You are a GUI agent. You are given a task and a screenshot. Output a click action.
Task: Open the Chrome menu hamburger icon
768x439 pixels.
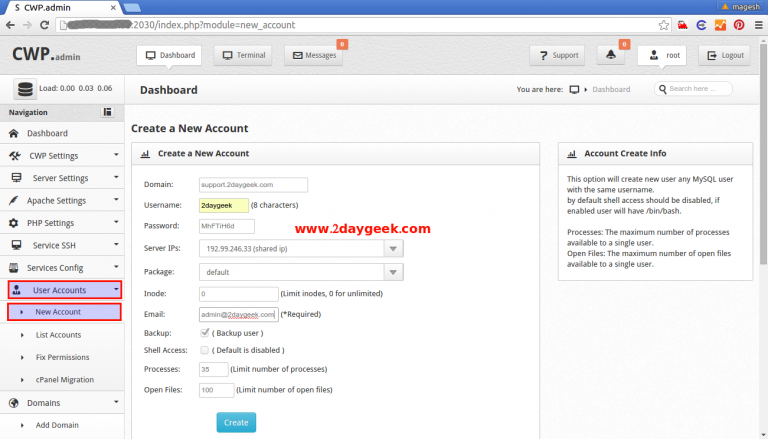click(x=756, y=24)
